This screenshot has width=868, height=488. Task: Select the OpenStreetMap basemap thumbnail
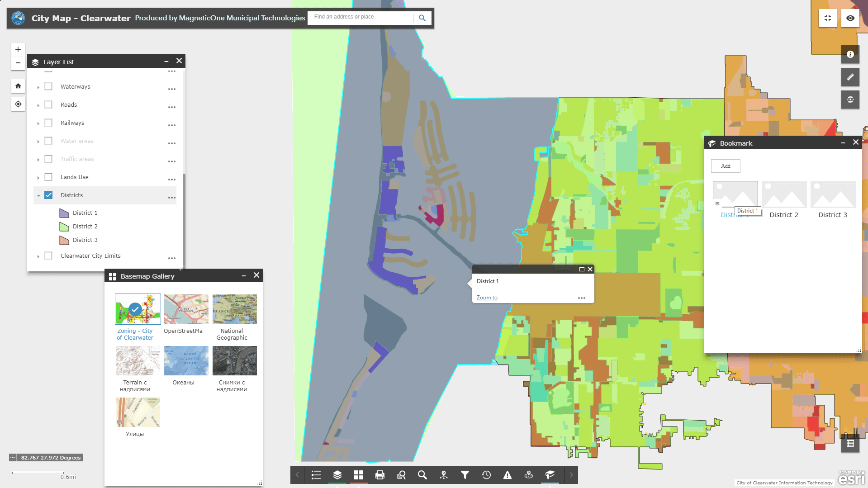tap(186, 309)
